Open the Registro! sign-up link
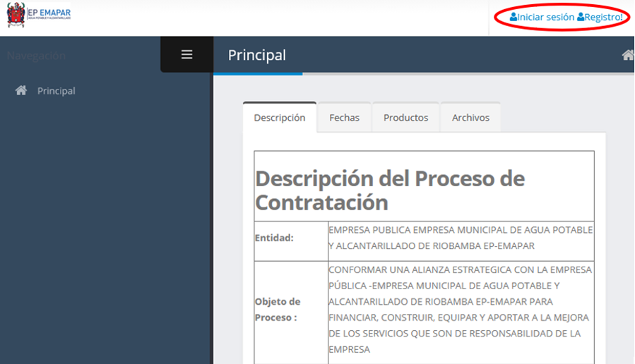The image size is (635, 364). pyautogui.click(x=604, y=17)
